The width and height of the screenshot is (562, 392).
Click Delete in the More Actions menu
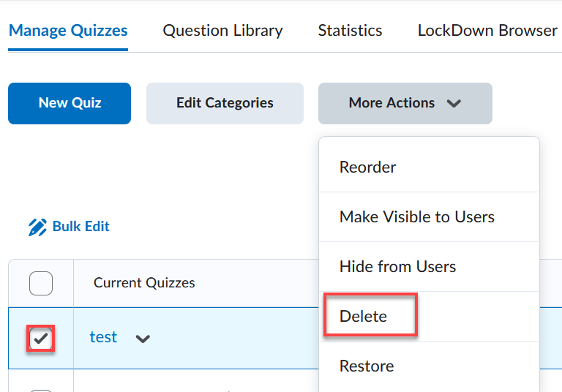[364, 316]
